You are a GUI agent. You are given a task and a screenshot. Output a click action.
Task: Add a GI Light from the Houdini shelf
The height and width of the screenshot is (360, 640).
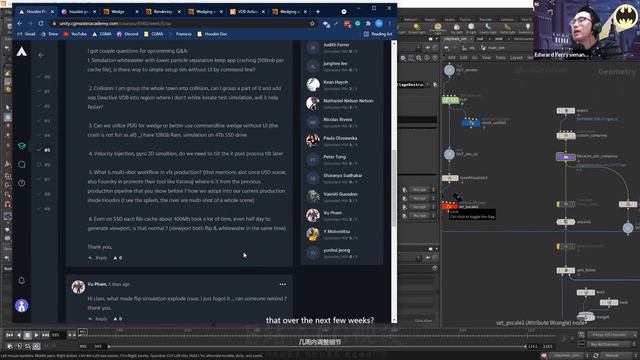(471, 28)
